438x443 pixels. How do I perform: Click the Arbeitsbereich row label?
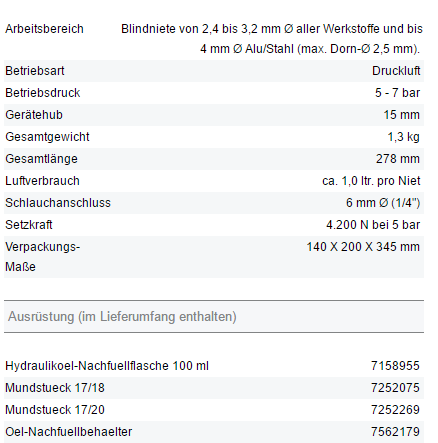coord(44,29)
